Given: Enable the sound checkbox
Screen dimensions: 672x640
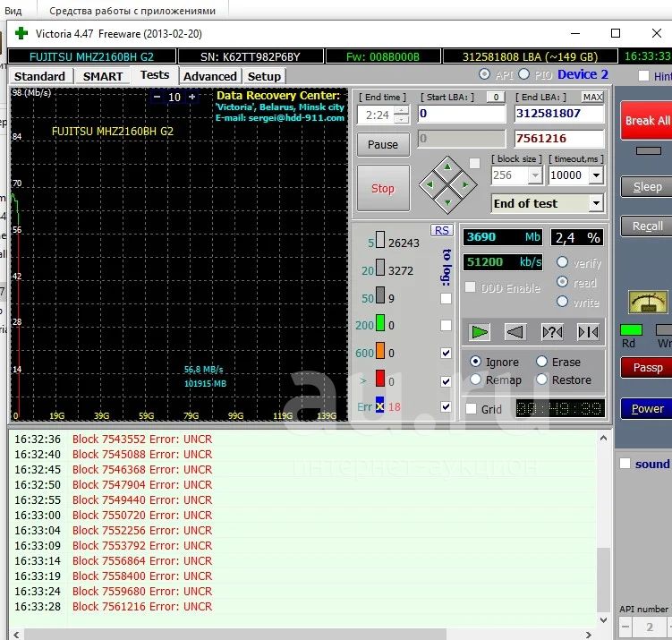Looking at the screenshot, I should [625, 464].
